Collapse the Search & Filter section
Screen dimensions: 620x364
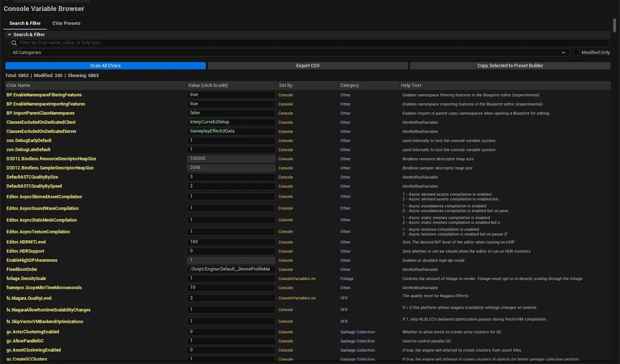[x=9, y=34]
